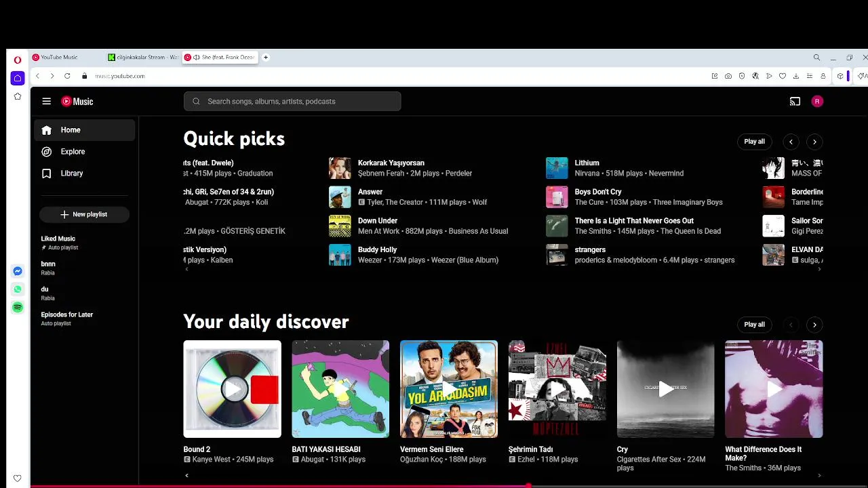Viewport: 868px width, 488px height.
Task: Open the Messenger sidebar icon
Action: click(18, 271)
